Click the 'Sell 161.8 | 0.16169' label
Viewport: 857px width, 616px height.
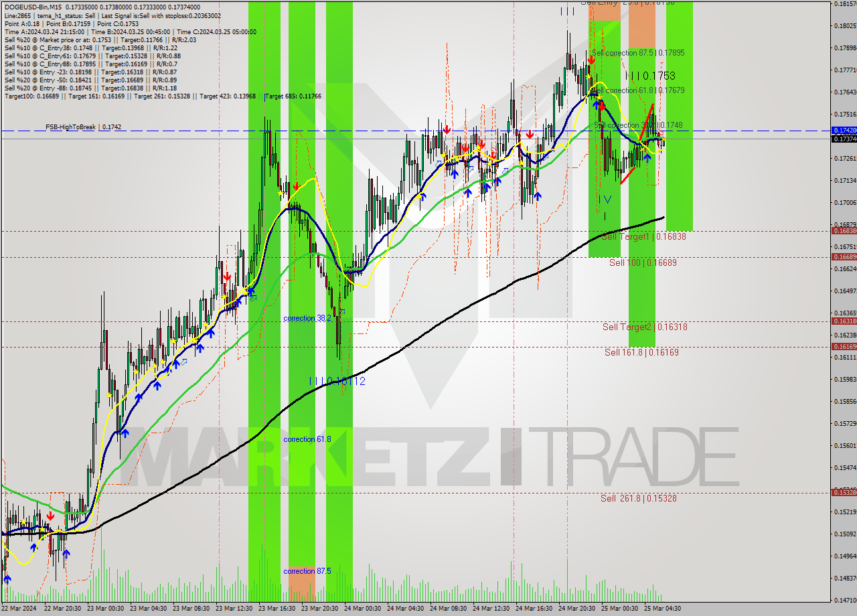click(641, 352)
